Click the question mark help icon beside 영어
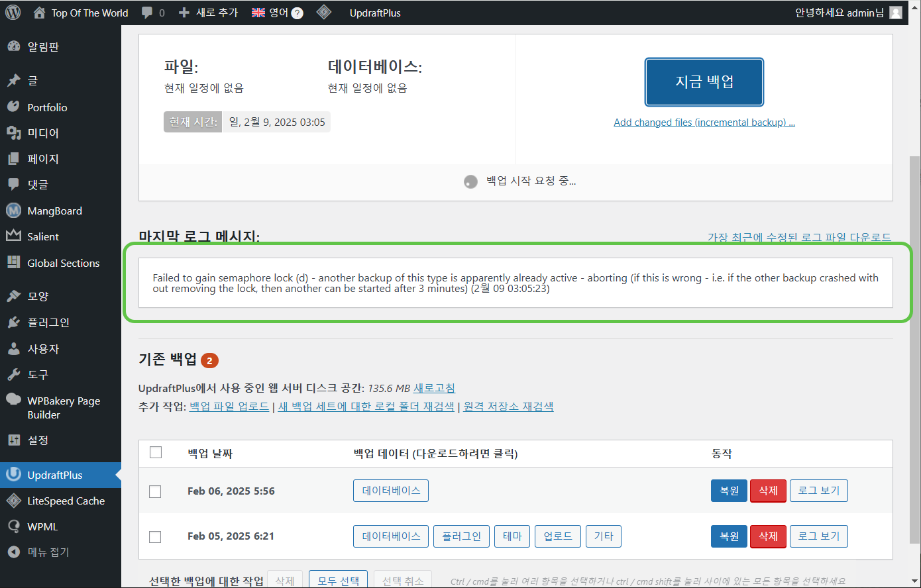Viewport: 921px width, 588px height. coord(298,13)
